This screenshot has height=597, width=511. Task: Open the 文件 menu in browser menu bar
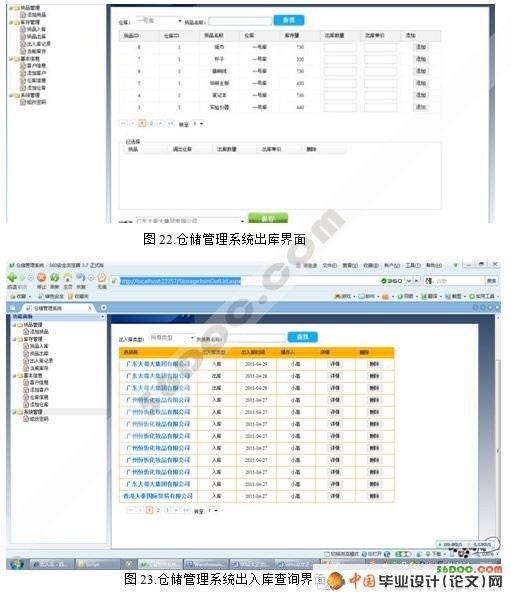click(x=329, y=265)
